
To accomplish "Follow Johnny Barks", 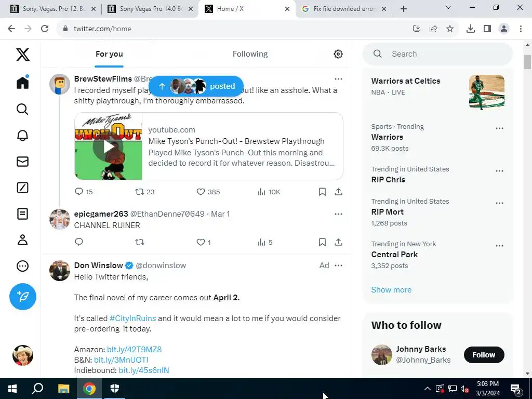I will (x=484, y=355).
